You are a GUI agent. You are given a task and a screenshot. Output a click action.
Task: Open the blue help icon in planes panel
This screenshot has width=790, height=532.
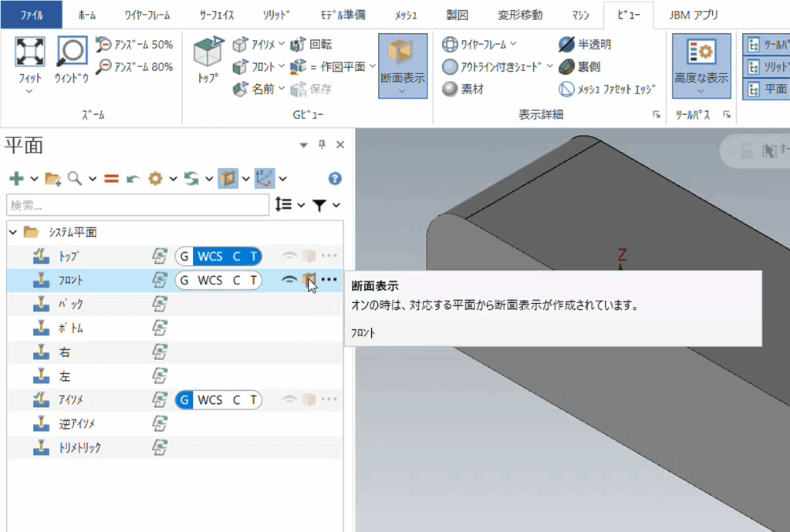(x=335, y=179)
